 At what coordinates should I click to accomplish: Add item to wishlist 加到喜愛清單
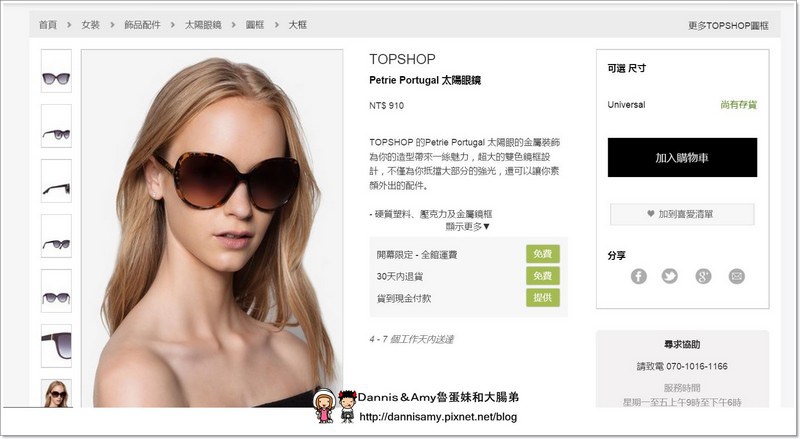(x=682, y=214)
